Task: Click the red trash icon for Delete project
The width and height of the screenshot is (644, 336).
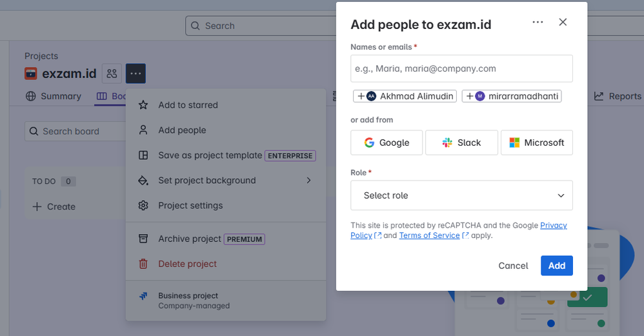Action: tap(143, 264)
